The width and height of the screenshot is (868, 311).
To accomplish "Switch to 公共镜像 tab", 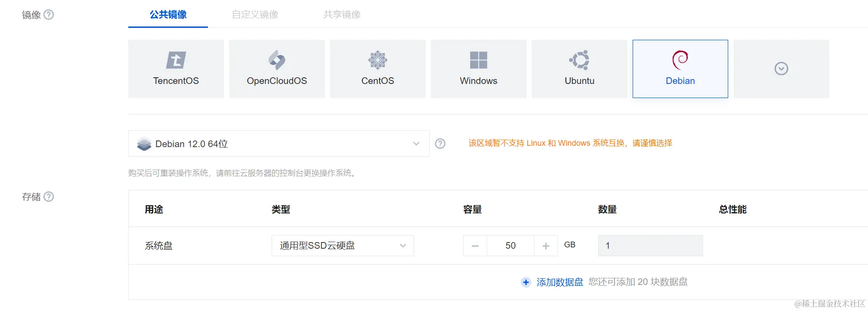I will (168, 15).
